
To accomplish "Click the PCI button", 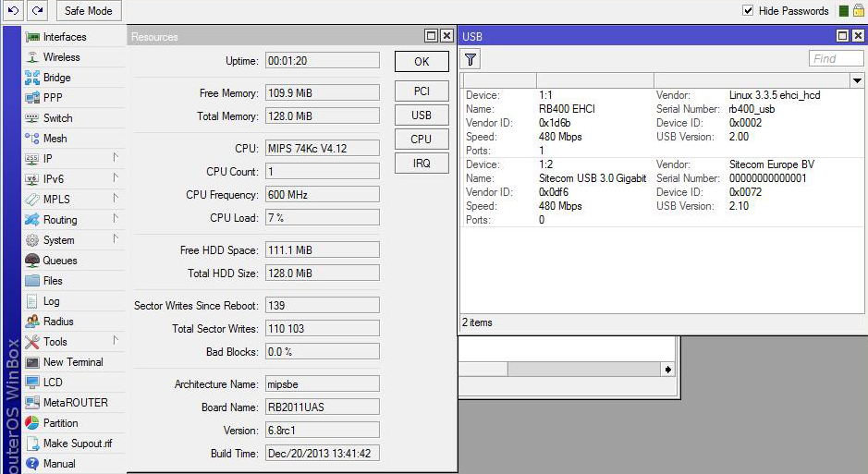I will [422, 91].
